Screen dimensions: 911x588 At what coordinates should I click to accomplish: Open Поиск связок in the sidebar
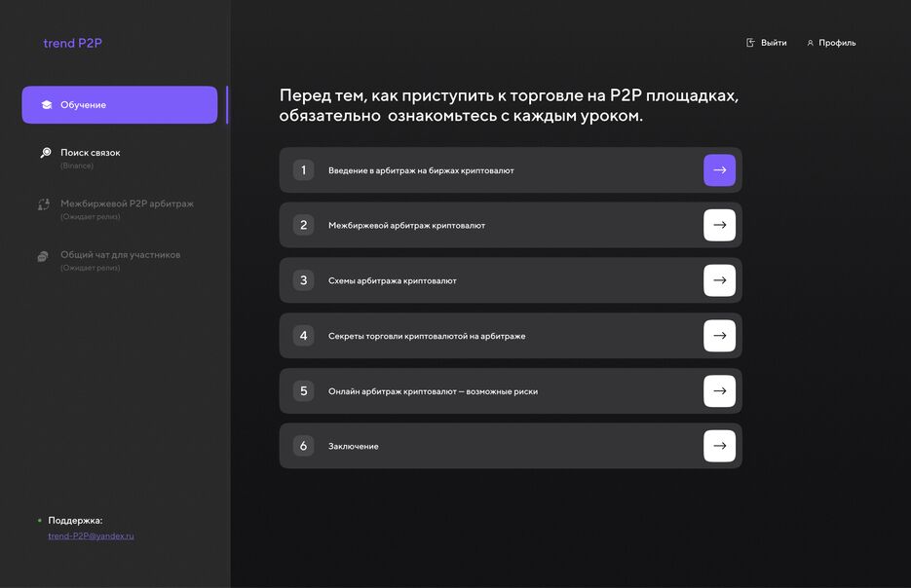click(x=90, y=153)
